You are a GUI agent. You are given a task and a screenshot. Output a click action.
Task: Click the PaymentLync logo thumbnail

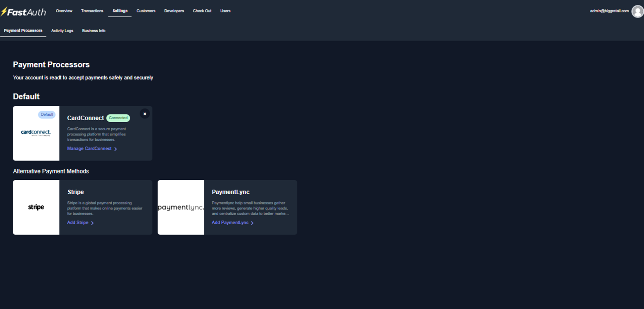tap(181, 207)
